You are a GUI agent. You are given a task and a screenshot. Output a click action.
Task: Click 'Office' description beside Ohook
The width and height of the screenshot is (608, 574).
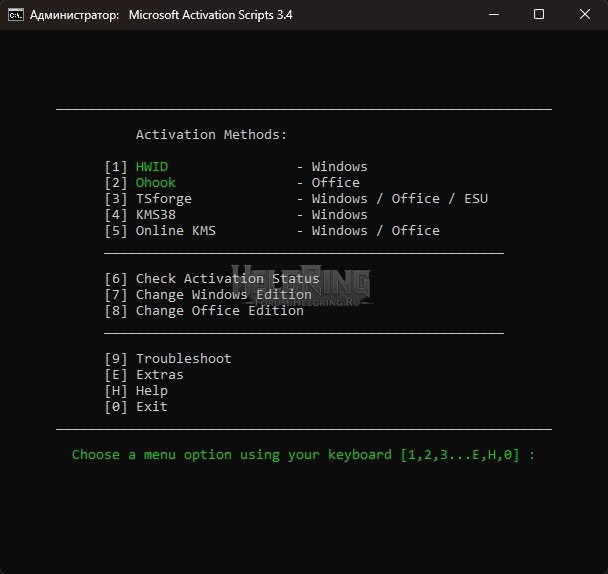[336, 183]
